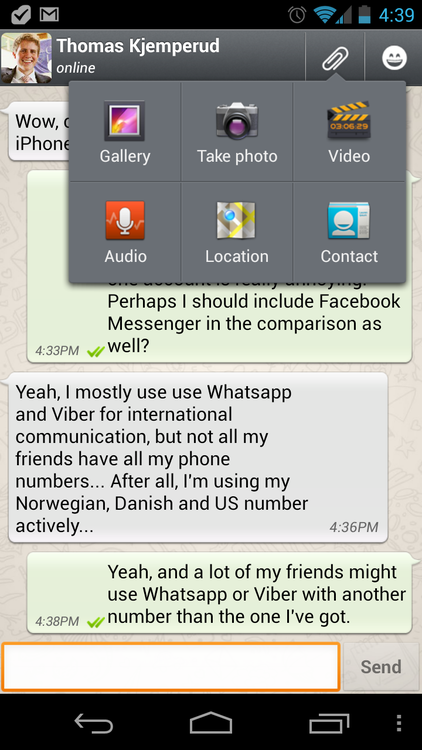Open the overflow menu three dots
This screenshot has width=422, height=750.
pyautogui.click(x=399, y=724)
